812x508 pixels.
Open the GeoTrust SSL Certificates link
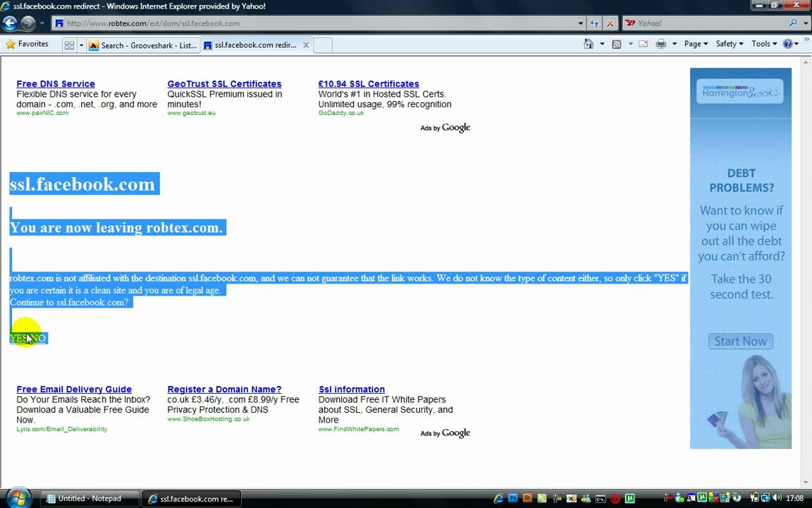point(224,84)
